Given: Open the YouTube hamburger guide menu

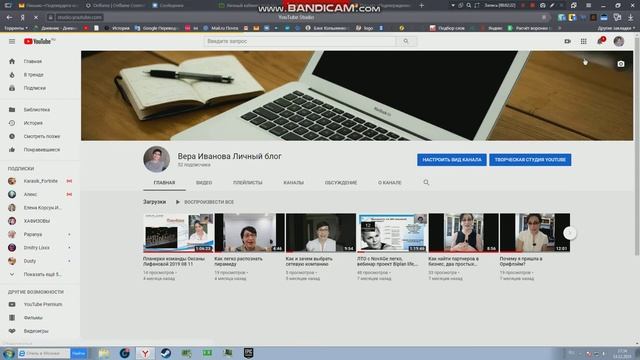Looking at the screenshot, I should pos(12,41).
